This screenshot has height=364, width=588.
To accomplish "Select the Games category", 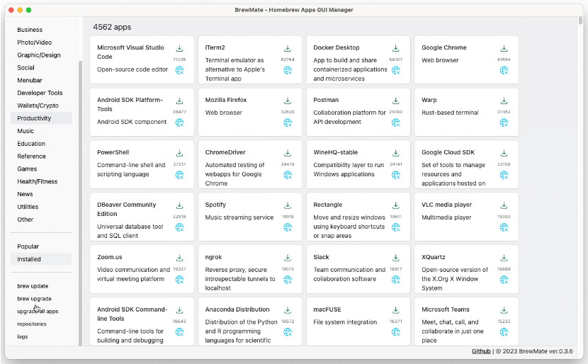I will [x=27, y=169].
